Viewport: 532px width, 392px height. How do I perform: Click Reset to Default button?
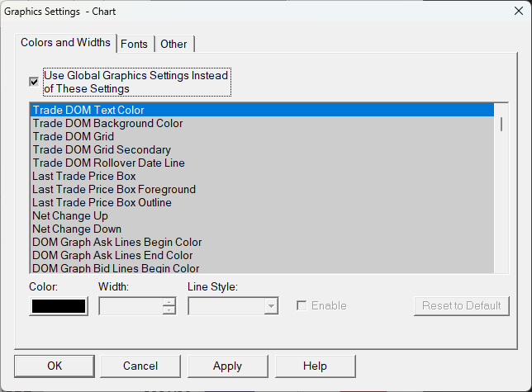(462, 305)
